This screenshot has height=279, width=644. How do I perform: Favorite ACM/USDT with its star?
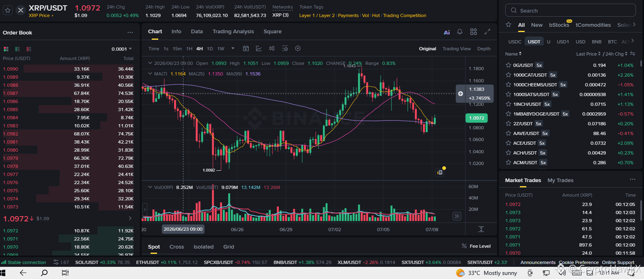(508, 163)
